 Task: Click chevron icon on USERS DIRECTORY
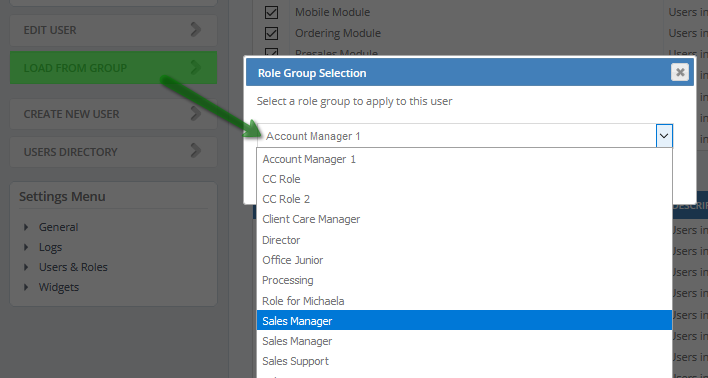[196, 151]
